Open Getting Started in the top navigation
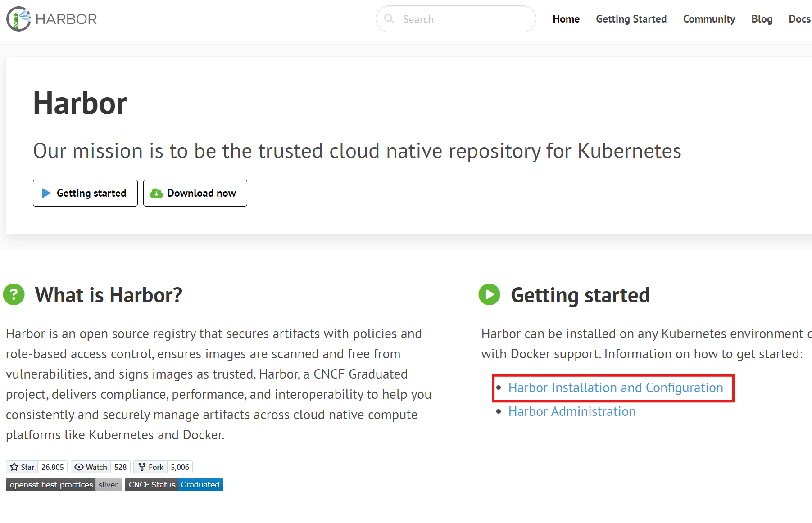Screen dimensions: 812x523 631,19
